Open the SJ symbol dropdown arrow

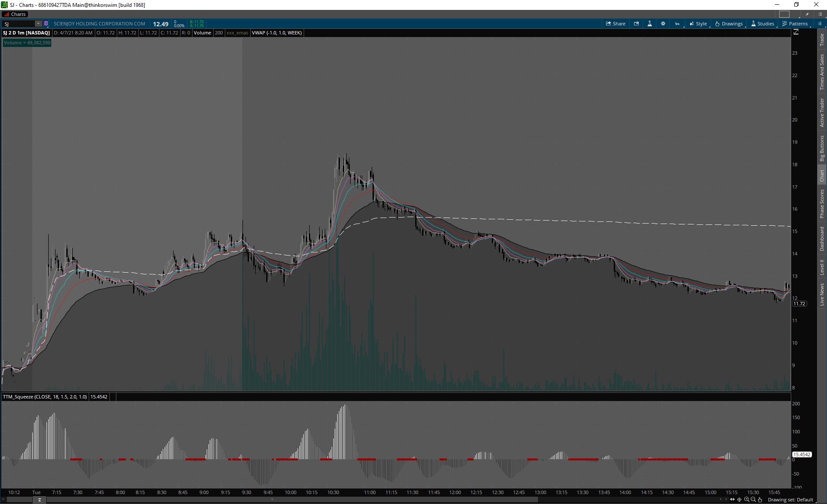coord(38,24)
